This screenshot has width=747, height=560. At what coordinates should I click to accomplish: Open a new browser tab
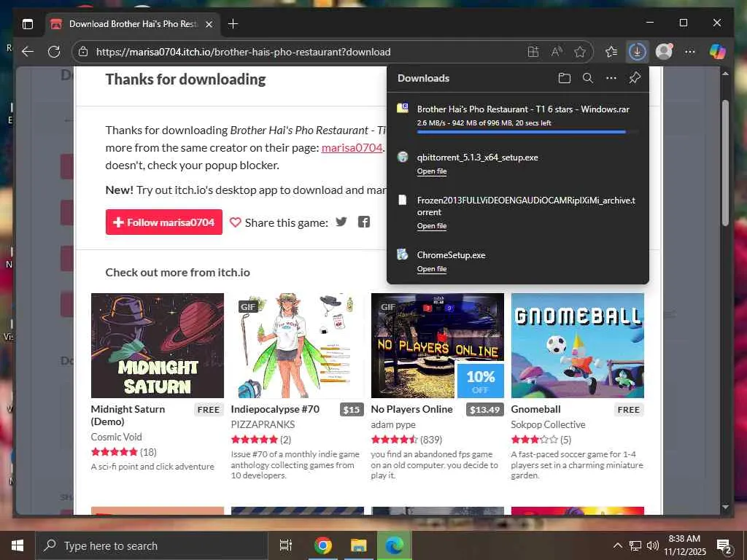(x=233, y=24)
